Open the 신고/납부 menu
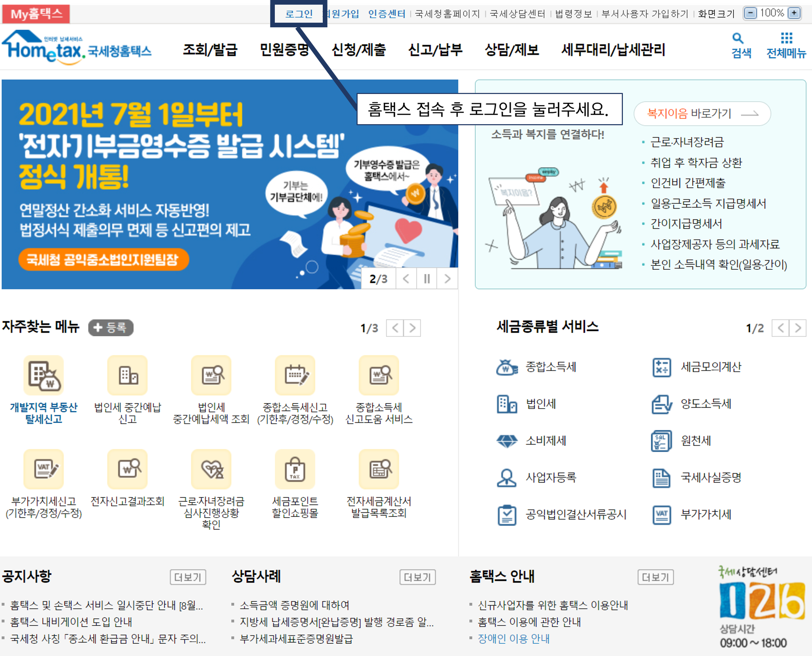This screenshot has width=812, height=656. point(435,50)
